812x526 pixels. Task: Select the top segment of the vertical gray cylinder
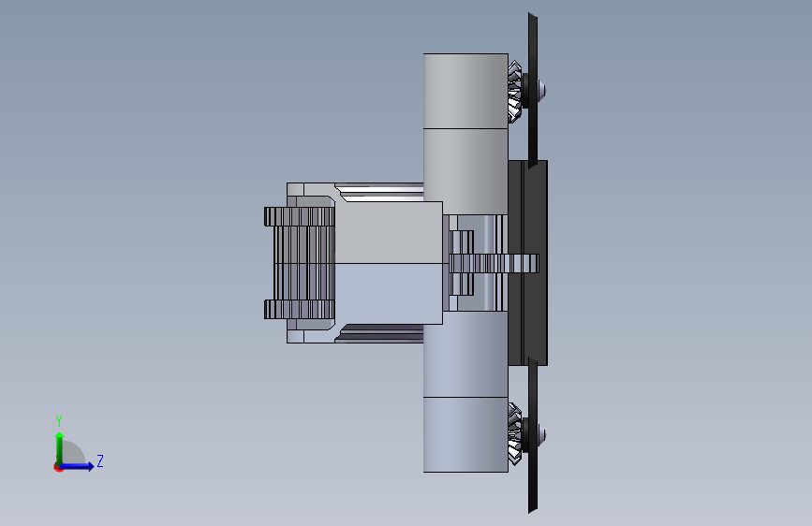tap(465, 91)
